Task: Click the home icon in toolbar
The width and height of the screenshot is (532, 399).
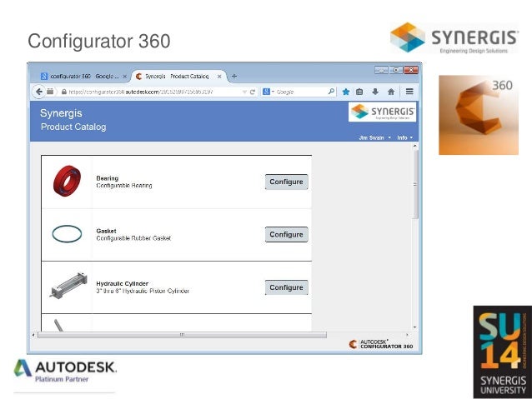Action: tap(391, 92)
